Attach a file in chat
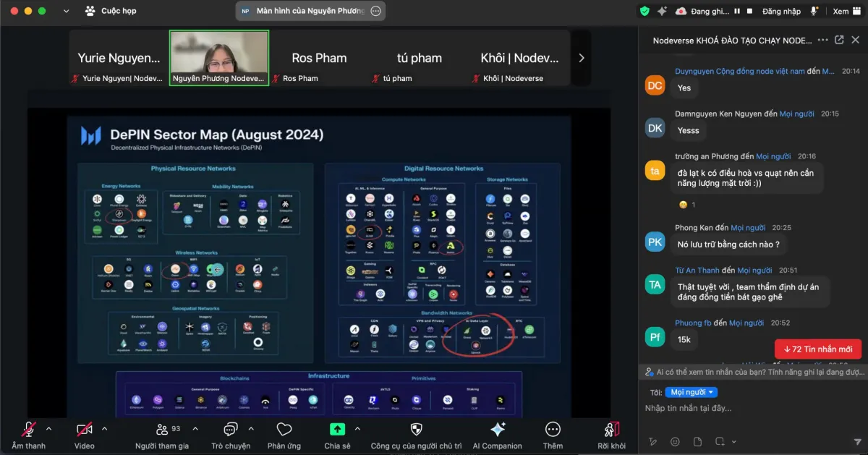 (x=697, y=441)
